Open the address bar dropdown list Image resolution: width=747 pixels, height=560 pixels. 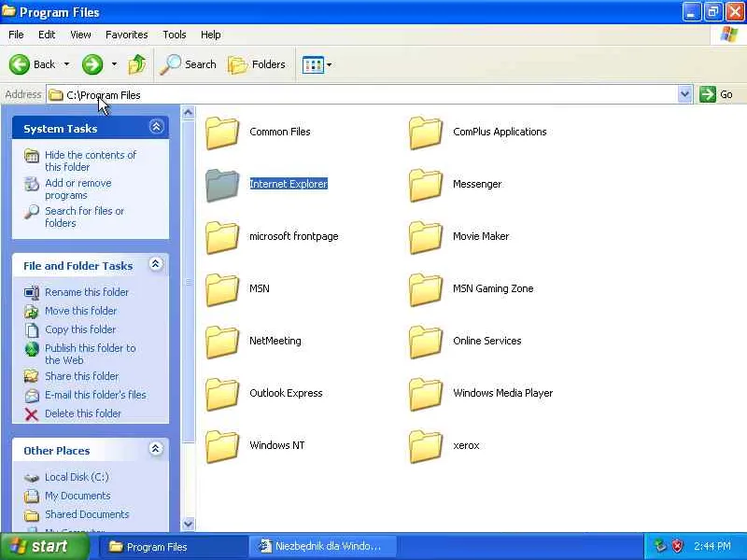pos(684,94)
